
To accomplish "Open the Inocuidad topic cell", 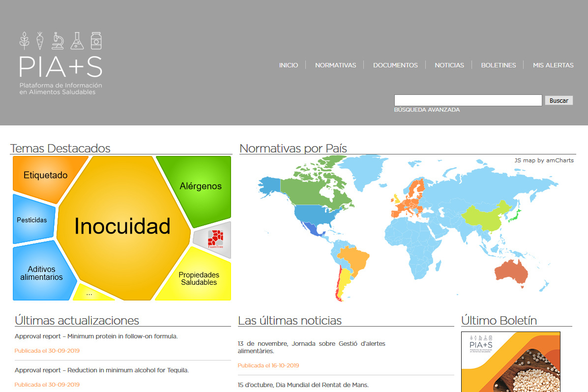I will coord(122,226).
